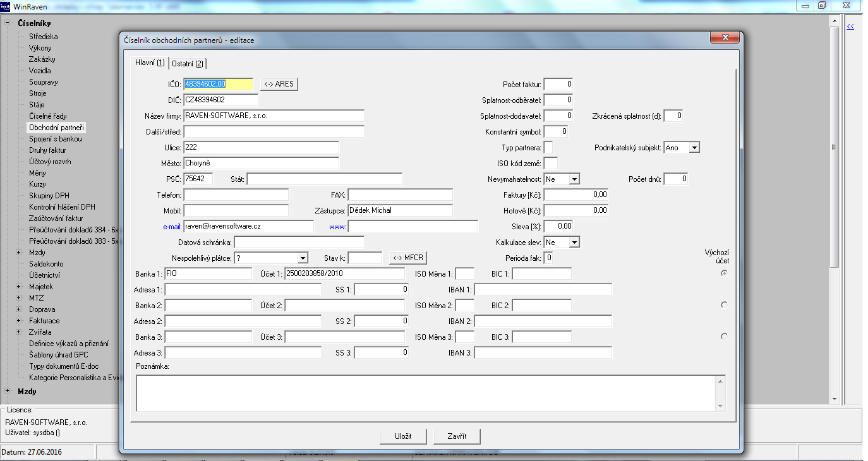This screenshot has height=461, width=868.
Task: Set Banka 3 as default account radio
Action: (724, 337)
